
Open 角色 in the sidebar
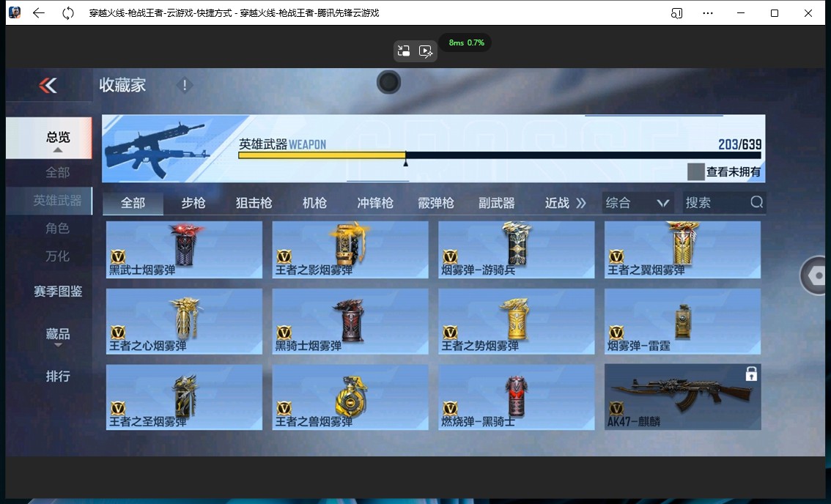click(58, 229)
